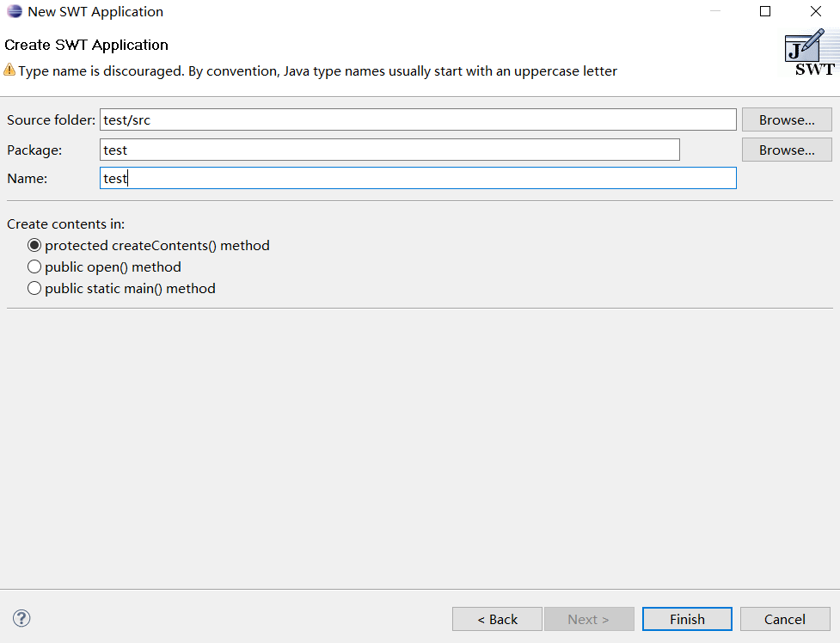Minimize the wizard window

pos(714,11)
